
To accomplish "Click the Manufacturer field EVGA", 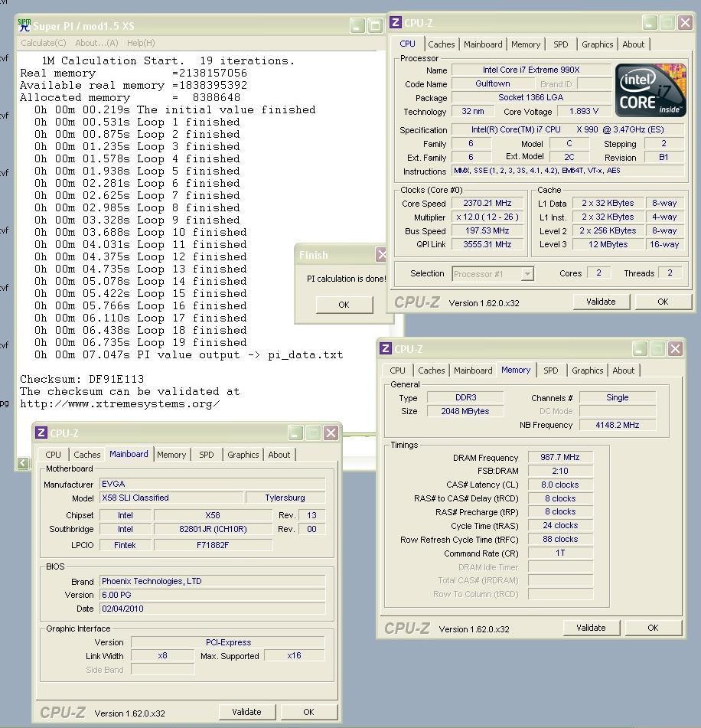I will pos(213,484).
